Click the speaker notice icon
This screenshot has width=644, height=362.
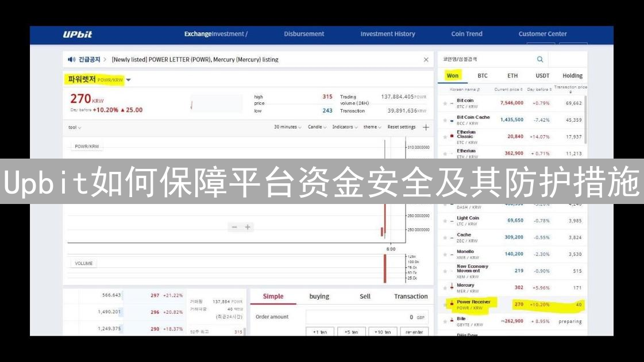pyautogui.click(x=71, y=60)
